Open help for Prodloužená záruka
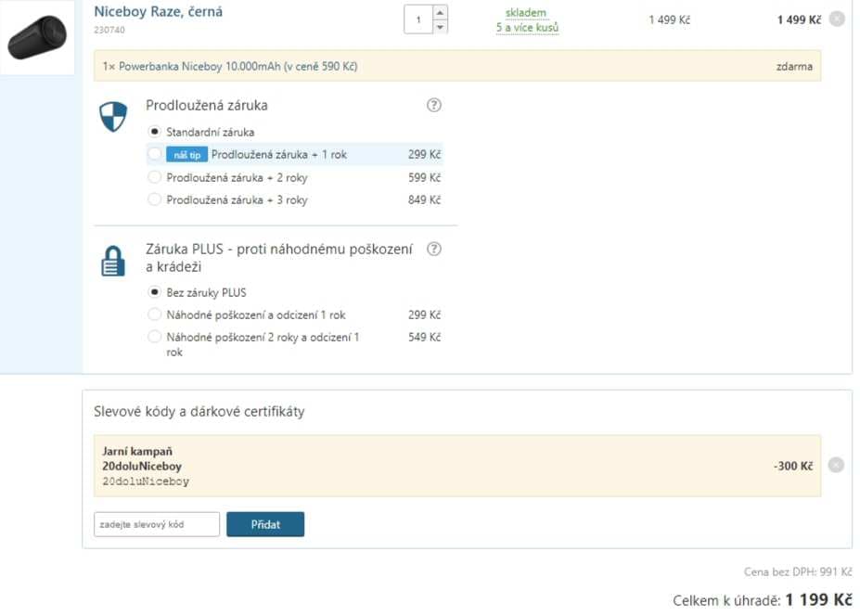 433,105
